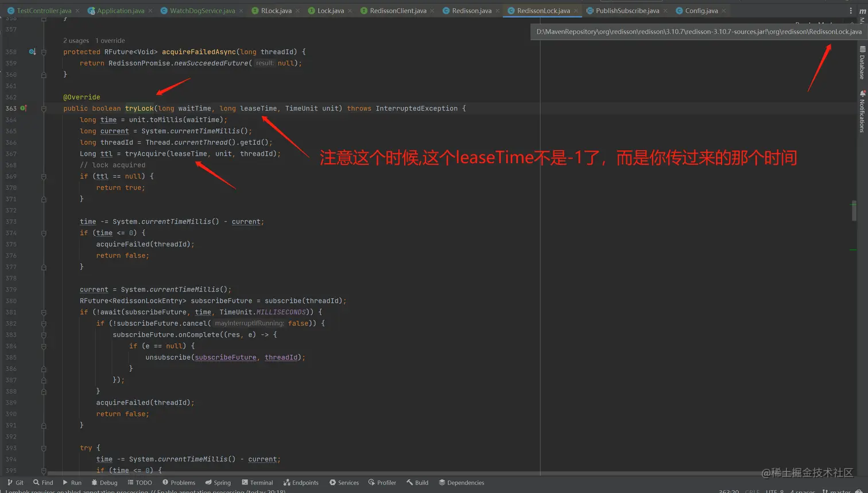
Task: Open the Build tool window
Action: pos(417,483)
